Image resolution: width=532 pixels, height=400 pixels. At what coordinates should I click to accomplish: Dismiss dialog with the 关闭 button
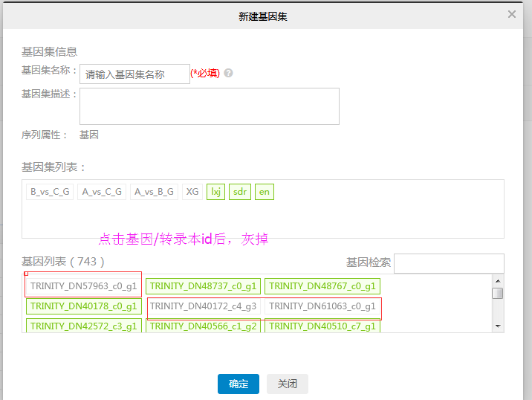(288, 384)
